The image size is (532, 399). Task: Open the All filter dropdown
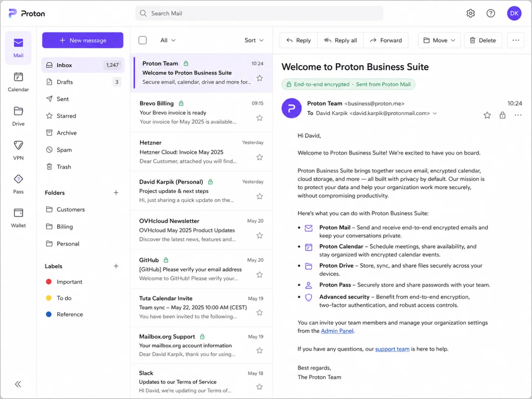(x=168, y=40)
